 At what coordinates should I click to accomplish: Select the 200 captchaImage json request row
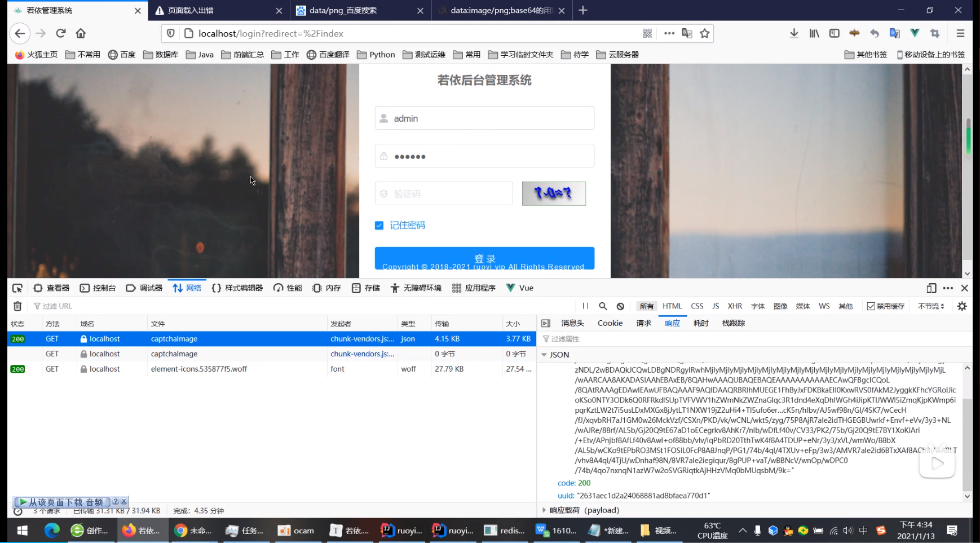271,339
